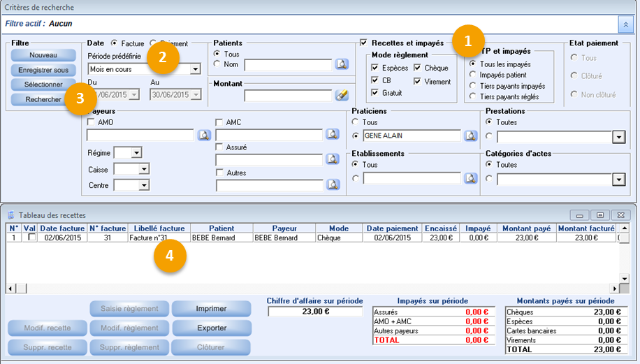Uncheck Recettes et impayés checkbox
The image size is (640, 364).
364,43
